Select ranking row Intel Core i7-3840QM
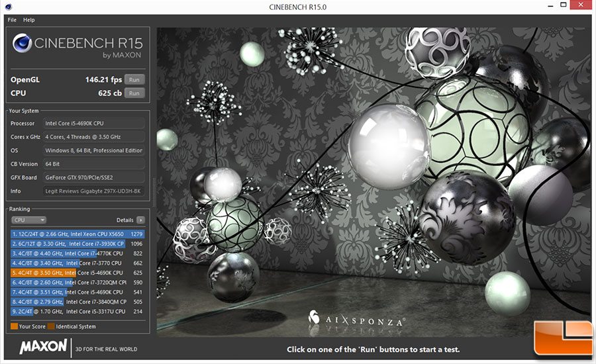The height and width of the screenshot is (364, 596). pos(77,302)
